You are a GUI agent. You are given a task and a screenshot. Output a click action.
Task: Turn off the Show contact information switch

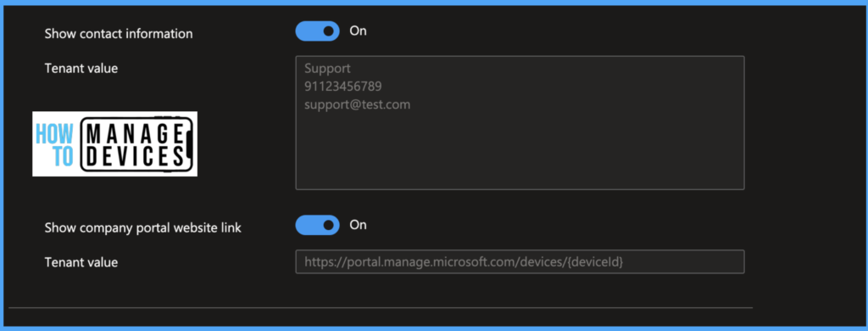[317, 31]
